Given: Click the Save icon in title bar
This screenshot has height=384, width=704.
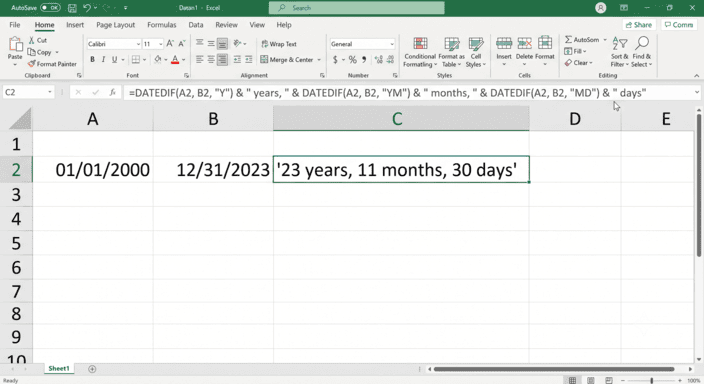Looking at the screenshot, I should click(x=72, y=8).
